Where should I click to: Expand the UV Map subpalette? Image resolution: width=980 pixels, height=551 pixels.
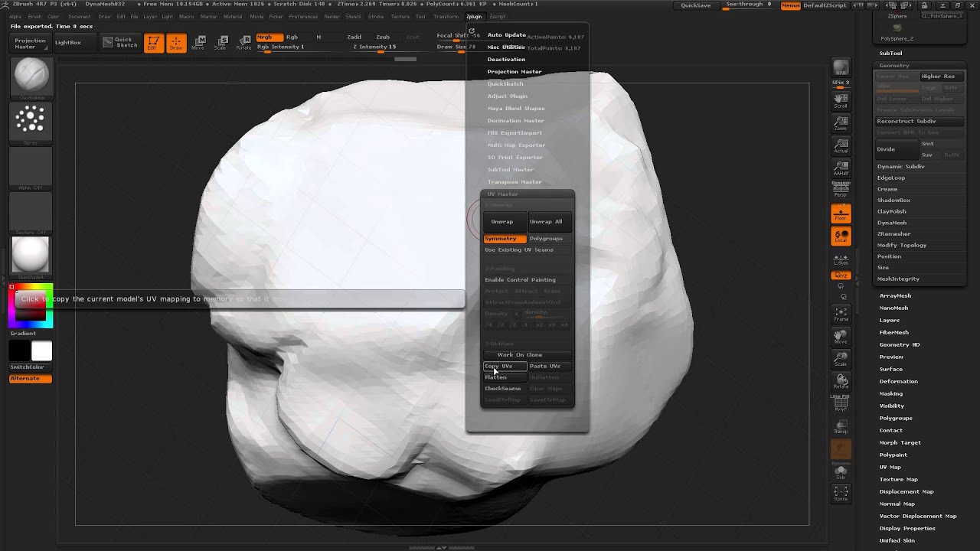(x=890, y=467)
